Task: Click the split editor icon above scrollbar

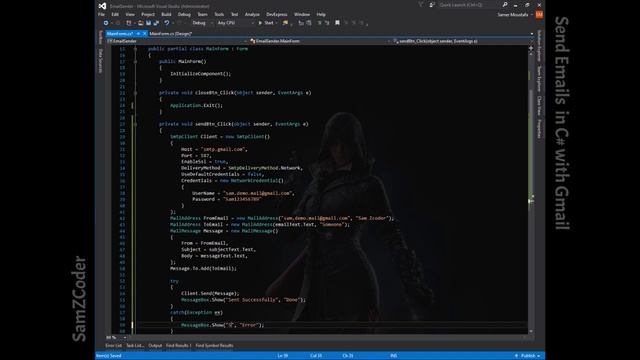Action: 531,48
